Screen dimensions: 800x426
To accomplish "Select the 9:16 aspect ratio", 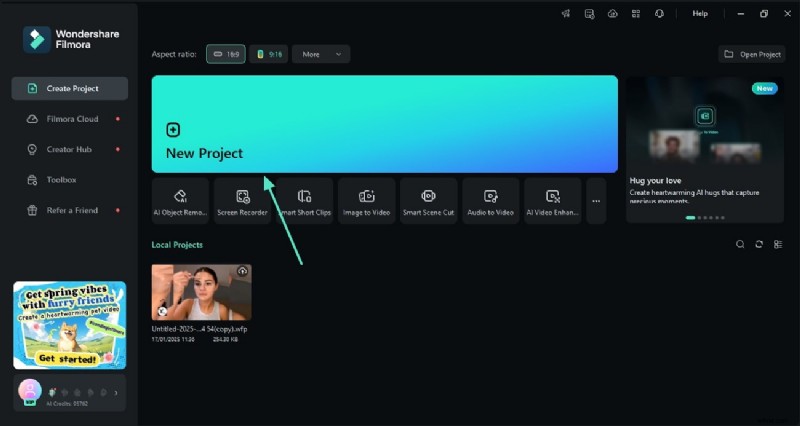I will [268, 54].
